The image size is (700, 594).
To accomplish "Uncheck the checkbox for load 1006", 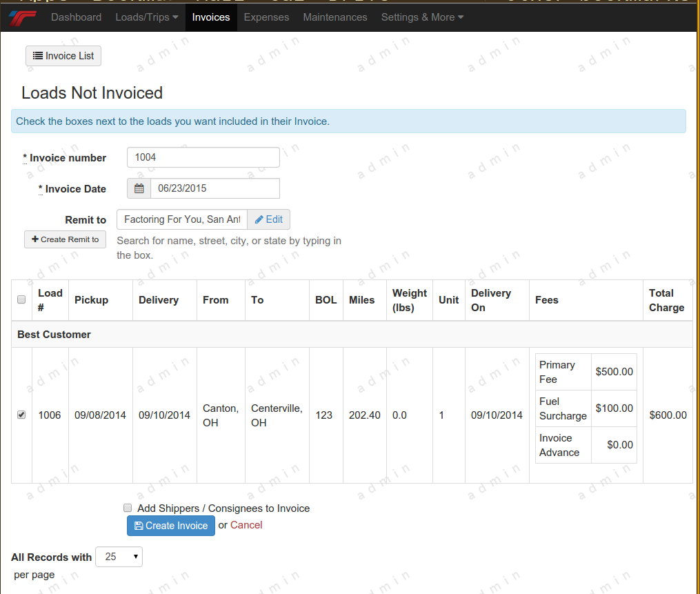I will coord(21,415).
